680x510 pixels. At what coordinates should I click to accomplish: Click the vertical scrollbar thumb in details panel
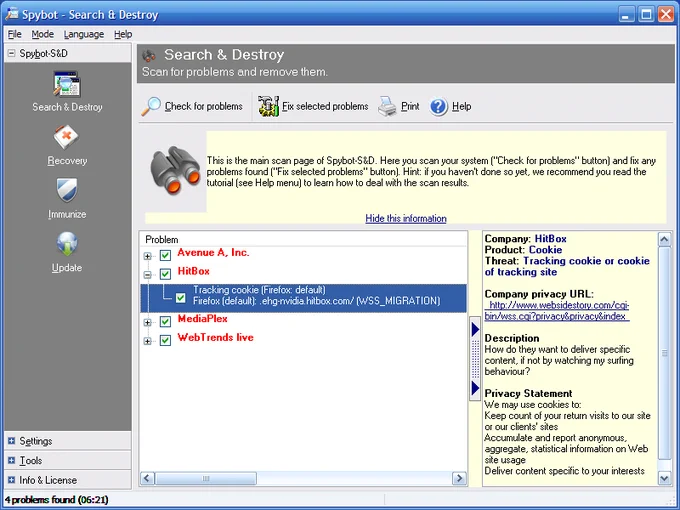pyautogui.click(x=664, y=353)
